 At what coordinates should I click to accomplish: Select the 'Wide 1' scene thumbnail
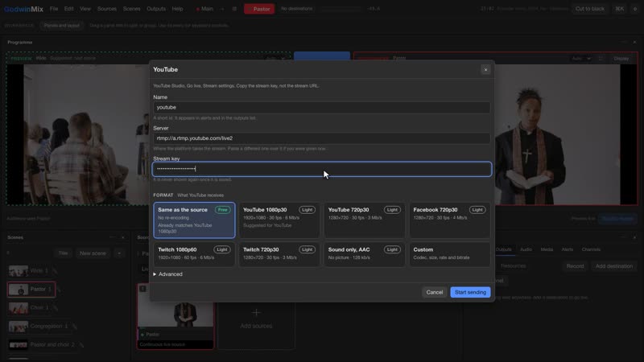(x=19, y=270)
